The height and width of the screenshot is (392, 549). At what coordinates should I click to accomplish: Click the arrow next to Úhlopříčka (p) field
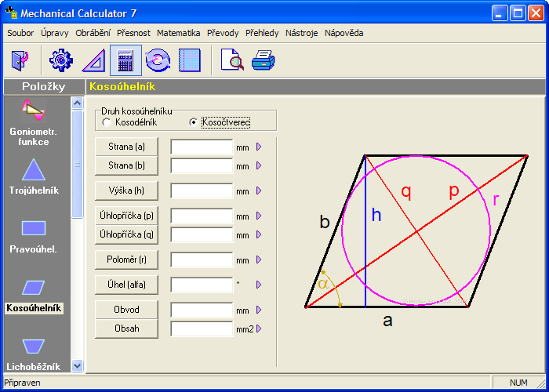tap(259, 216)
